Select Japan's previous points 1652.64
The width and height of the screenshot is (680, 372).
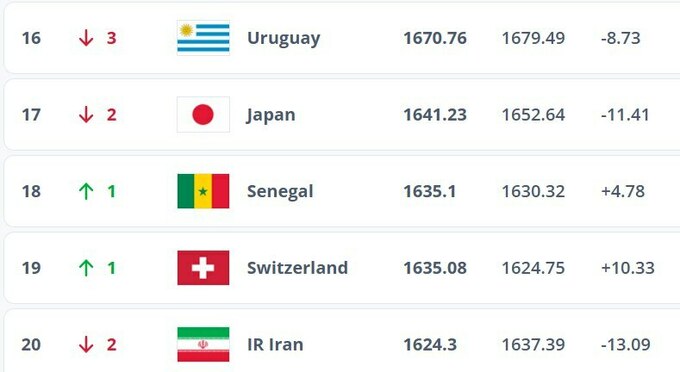pyautogui.click(x=533, y=115)
